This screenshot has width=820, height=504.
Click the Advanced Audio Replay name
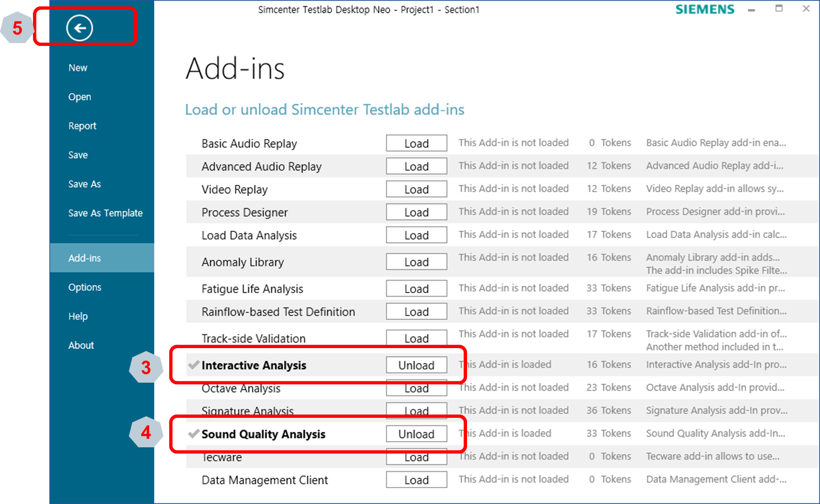(262, 167)
